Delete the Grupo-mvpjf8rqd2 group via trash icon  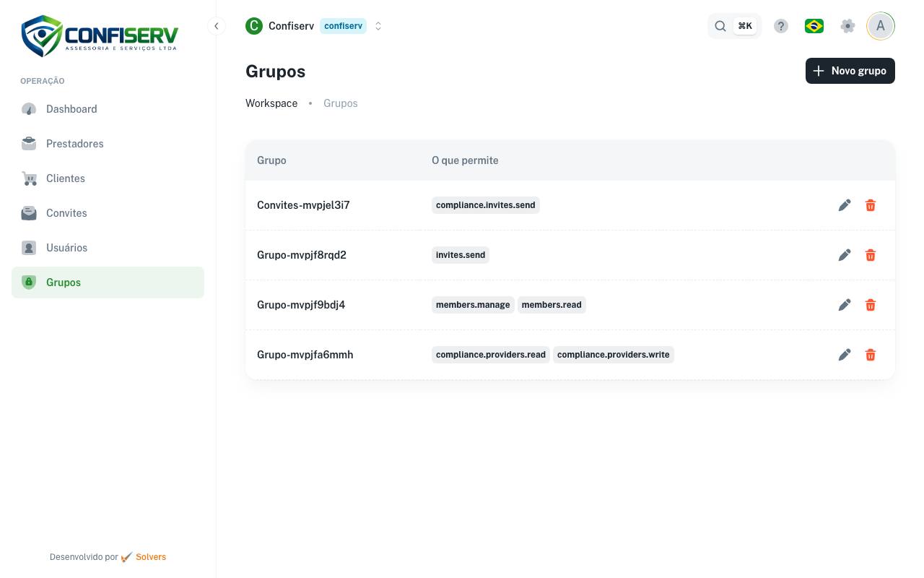tap(871, 255)
